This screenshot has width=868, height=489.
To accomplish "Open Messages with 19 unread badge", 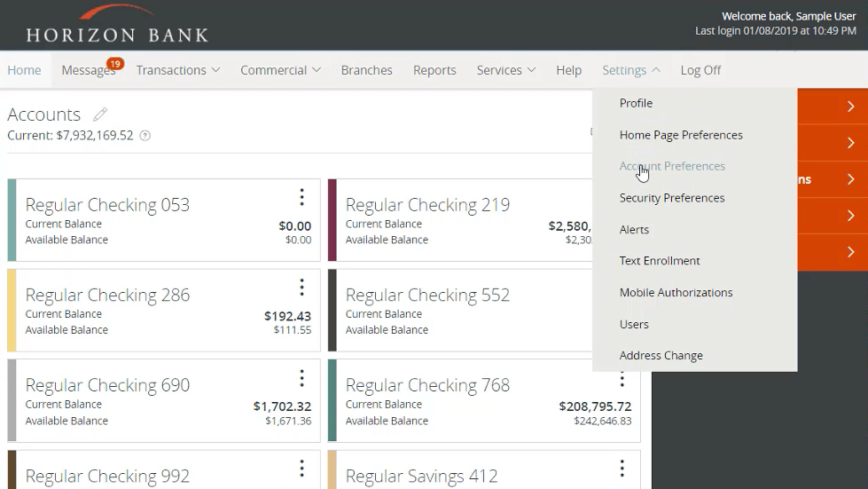I will pos(89,70).
